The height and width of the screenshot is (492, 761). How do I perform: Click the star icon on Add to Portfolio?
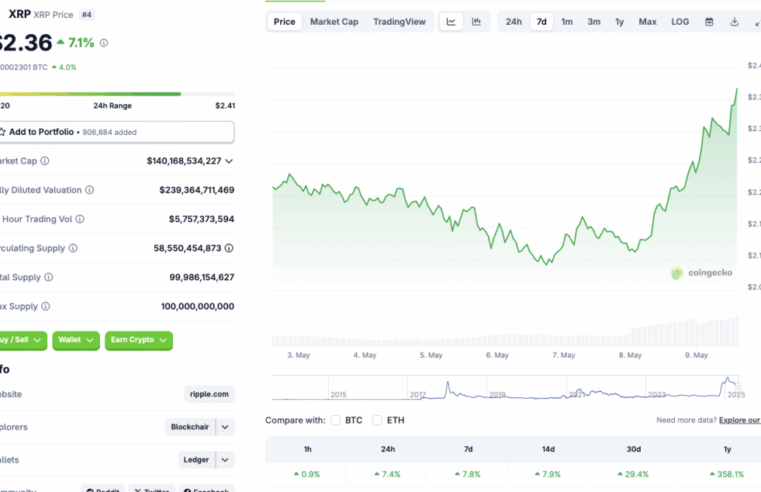pyautogui.click(x=2, y=132)
